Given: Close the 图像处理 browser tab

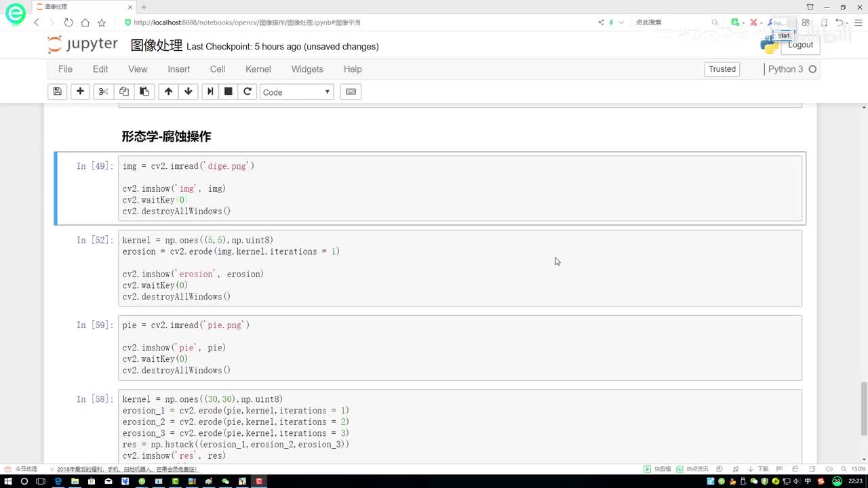Looking at the screenshot, I should coord(130,7).
